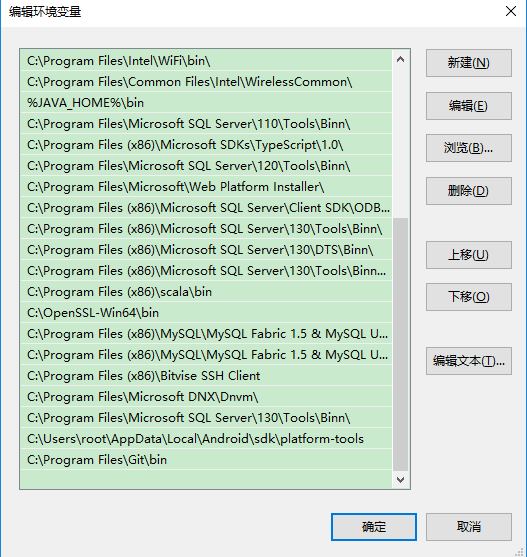Click the 编辑(E) button
Viewport: 527px width, 557px height.
tap(469, 106)
